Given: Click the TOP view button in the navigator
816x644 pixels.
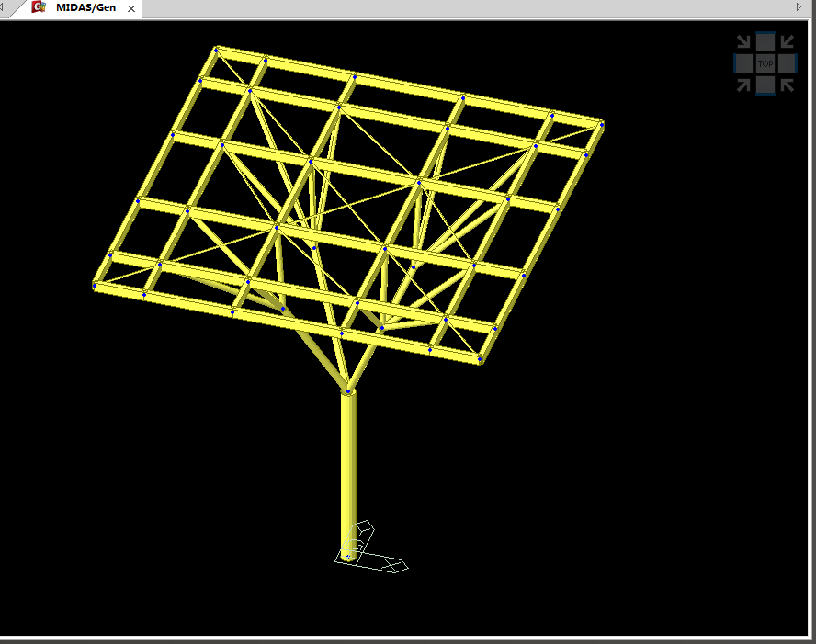Looking at the screenshot, I should 765,63.
